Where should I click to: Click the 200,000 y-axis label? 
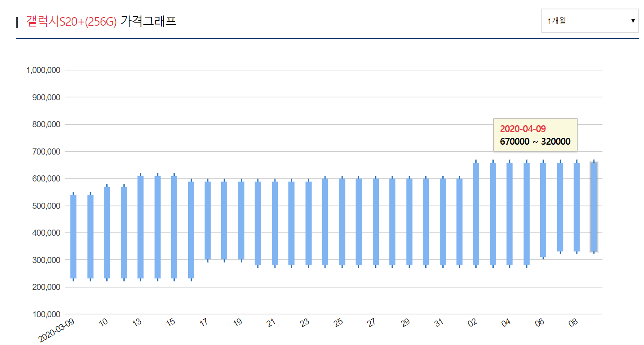pos(46,287)
